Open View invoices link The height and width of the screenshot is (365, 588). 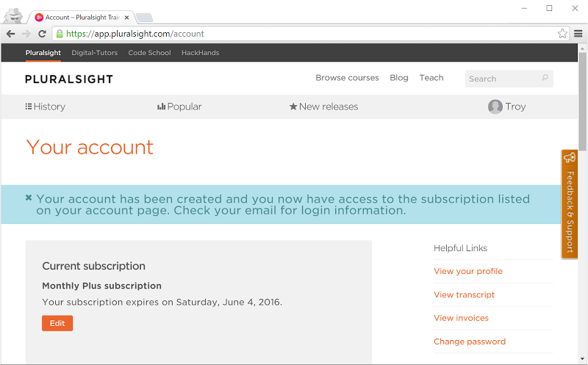462,318
